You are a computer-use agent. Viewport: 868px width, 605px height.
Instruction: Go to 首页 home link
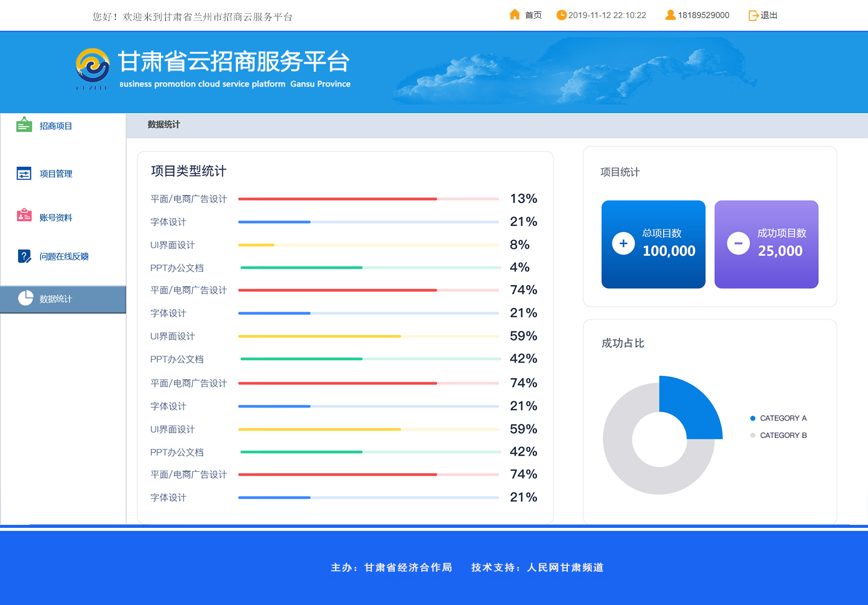[x=533, y=15]
